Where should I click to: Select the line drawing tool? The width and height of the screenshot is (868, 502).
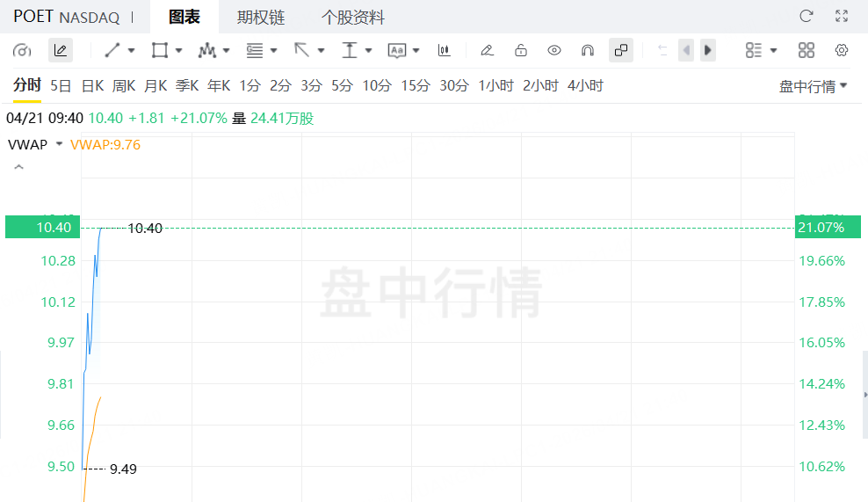point(112,50)
